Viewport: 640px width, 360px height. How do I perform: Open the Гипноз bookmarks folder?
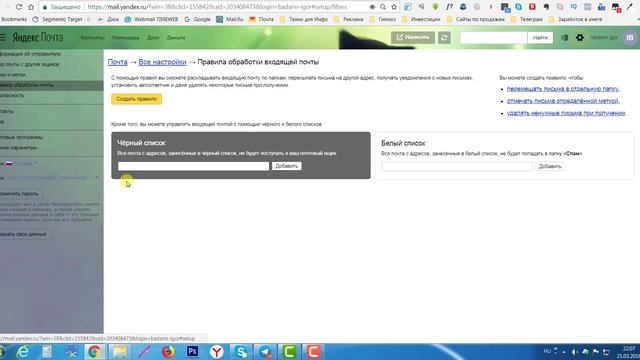click(x=382, y=19)
